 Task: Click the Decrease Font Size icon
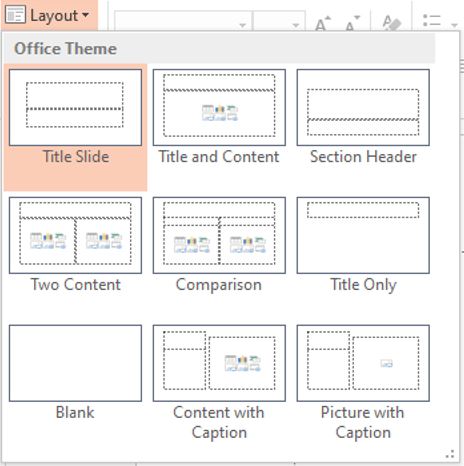click(353, 23)
